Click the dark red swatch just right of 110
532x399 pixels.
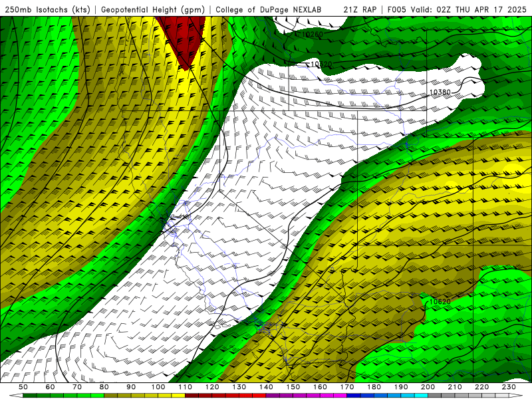tap(192, 396)
